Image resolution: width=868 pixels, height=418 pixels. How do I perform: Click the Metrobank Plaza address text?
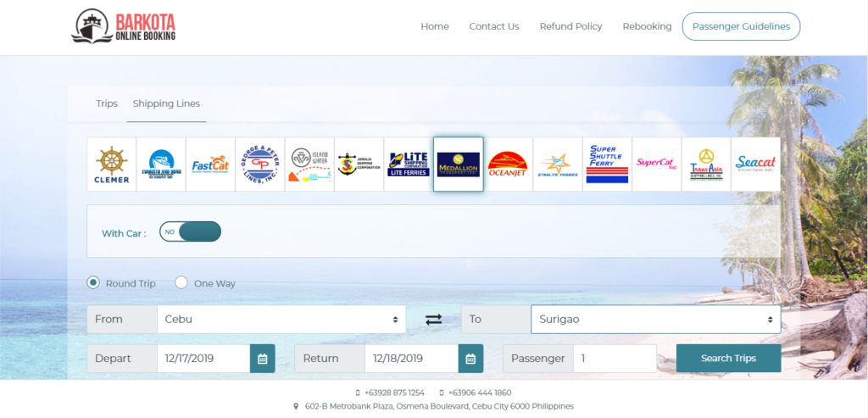tap(440, 406)
